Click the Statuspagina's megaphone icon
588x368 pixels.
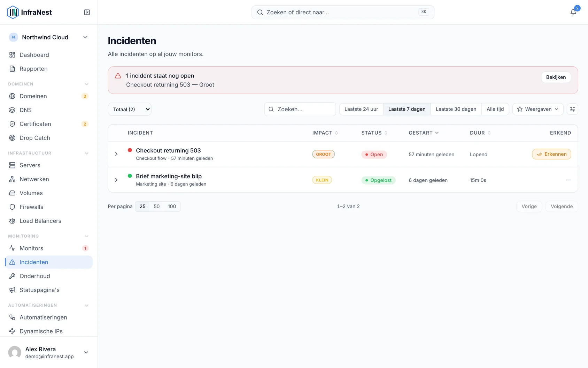pyautogui.click(x=12, y=290)
